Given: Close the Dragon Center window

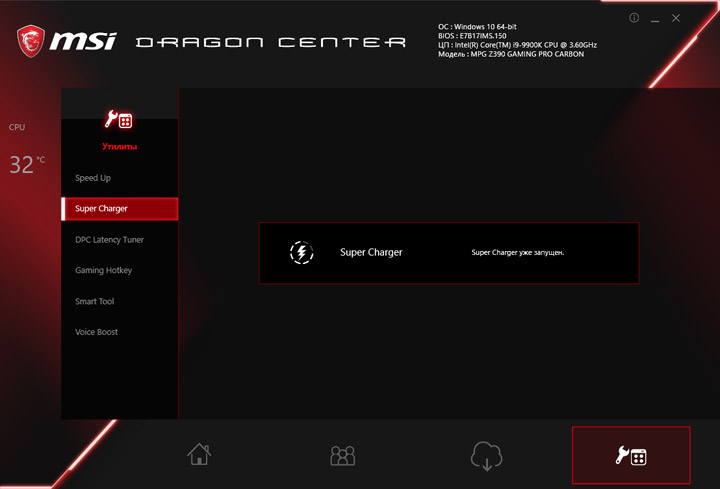Looking at the screenshot, I should click(676, 18).
